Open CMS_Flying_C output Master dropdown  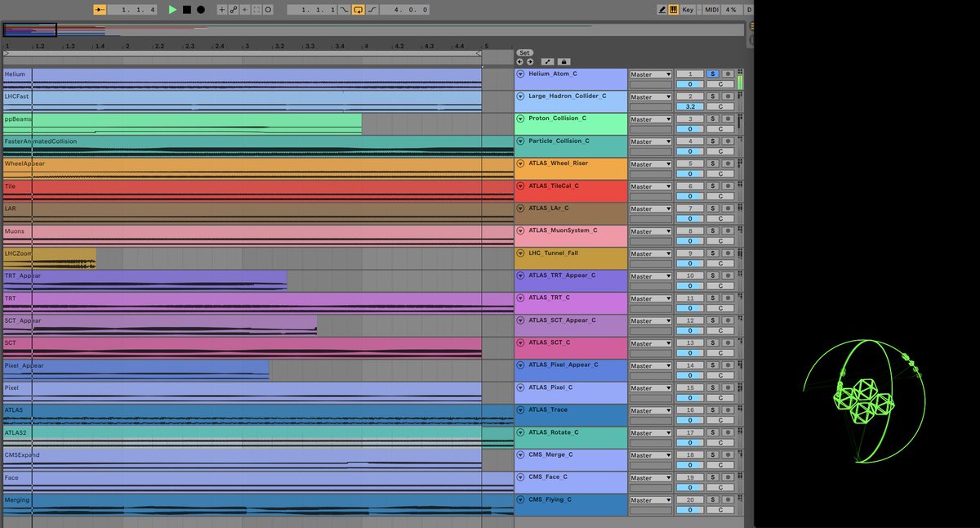tap(650, 500)
